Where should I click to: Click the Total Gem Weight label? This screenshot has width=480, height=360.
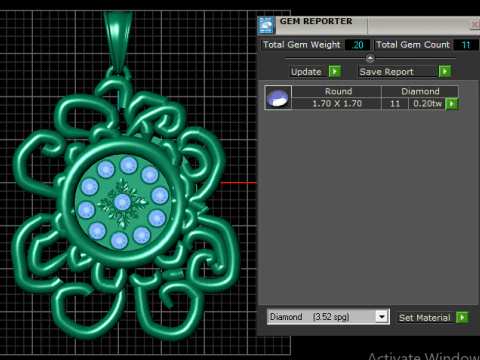click(x=302, y=45)
